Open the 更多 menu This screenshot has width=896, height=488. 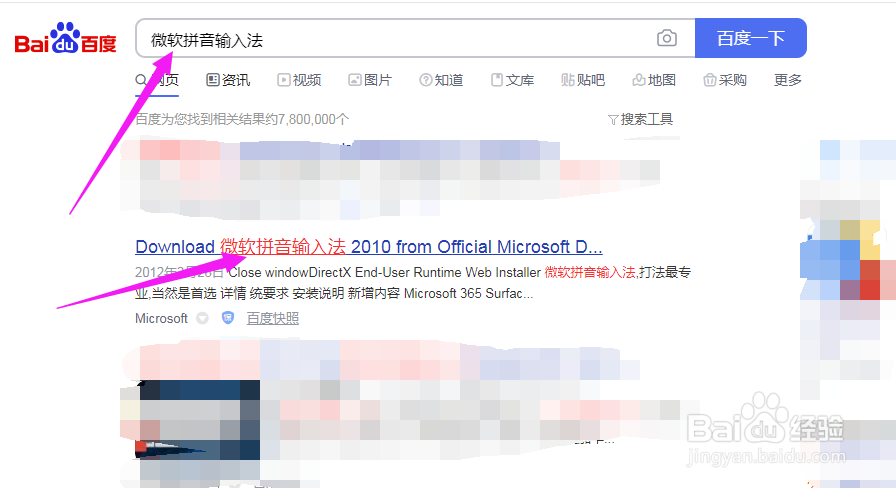(788, 80)
